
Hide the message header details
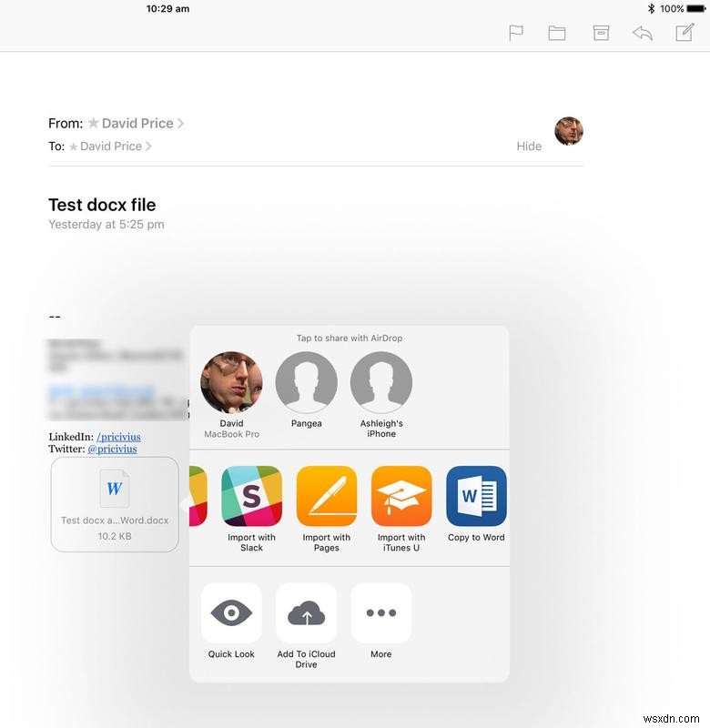(529, 147)
